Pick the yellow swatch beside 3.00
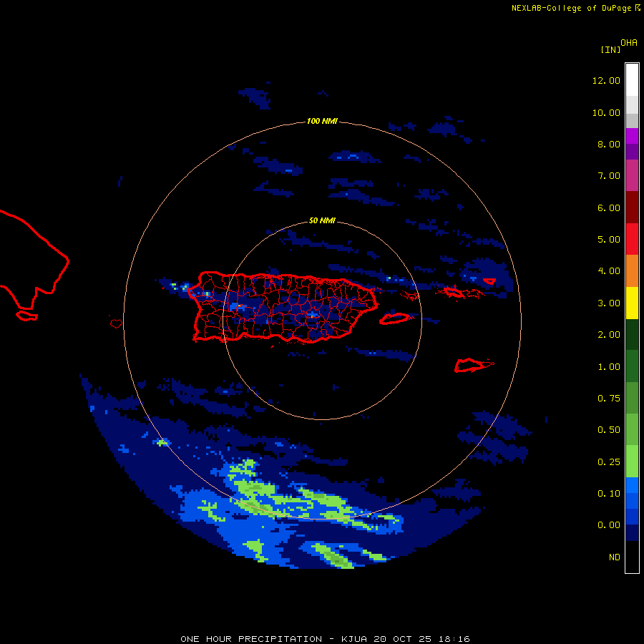The height and width of the screenshot is (644, 644). tap(632, 303)
